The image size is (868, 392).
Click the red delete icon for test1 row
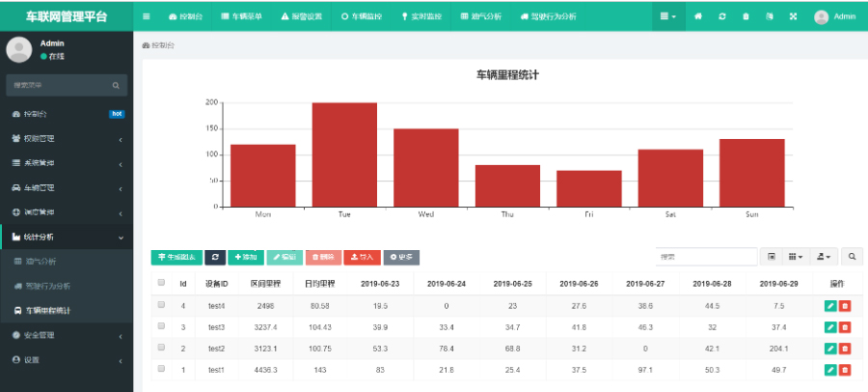click(x=845, y=369)
